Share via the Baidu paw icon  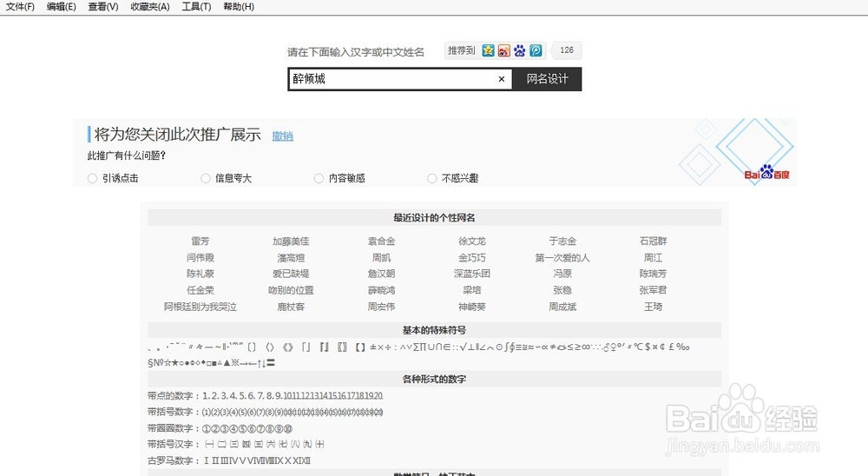click(x=519, y=50)
